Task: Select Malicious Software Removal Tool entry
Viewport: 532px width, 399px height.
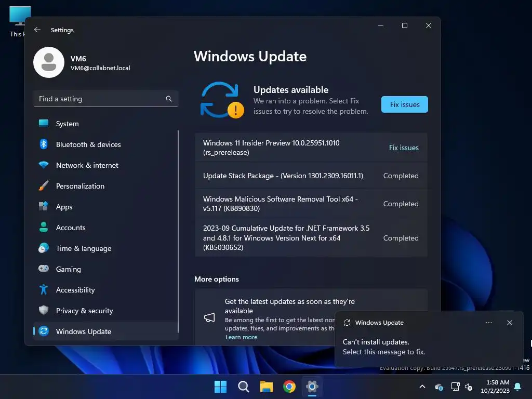Action: click(311, 204)
